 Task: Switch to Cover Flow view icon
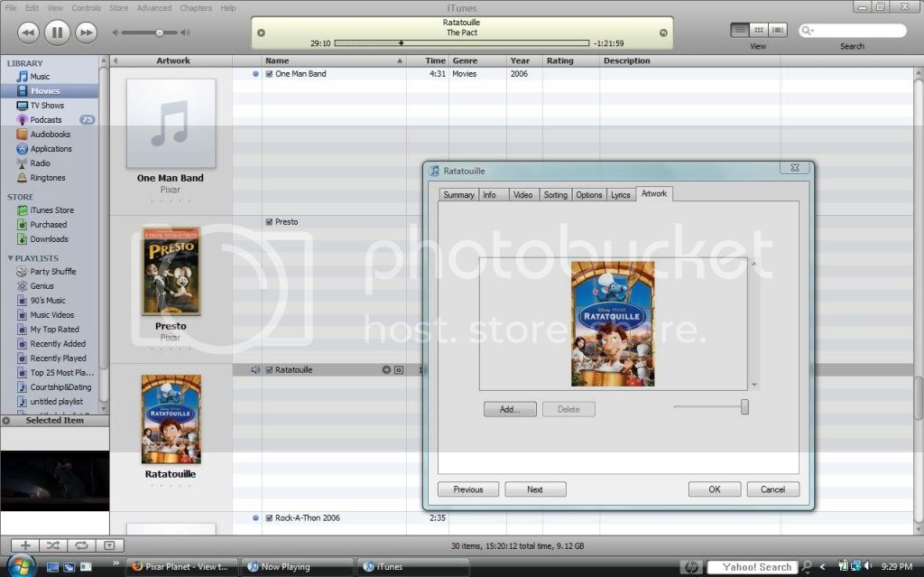point(778,30)
